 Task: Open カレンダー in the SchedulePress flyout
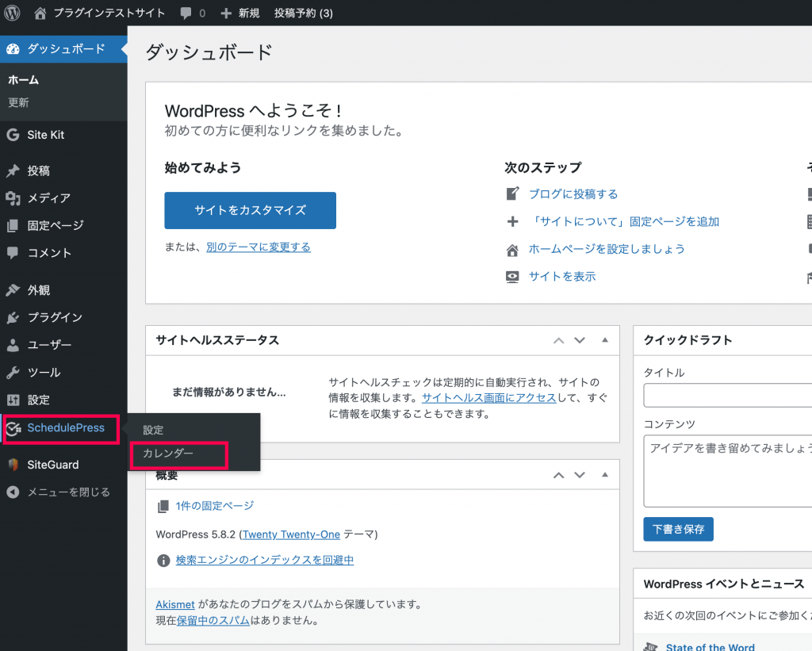168,454
